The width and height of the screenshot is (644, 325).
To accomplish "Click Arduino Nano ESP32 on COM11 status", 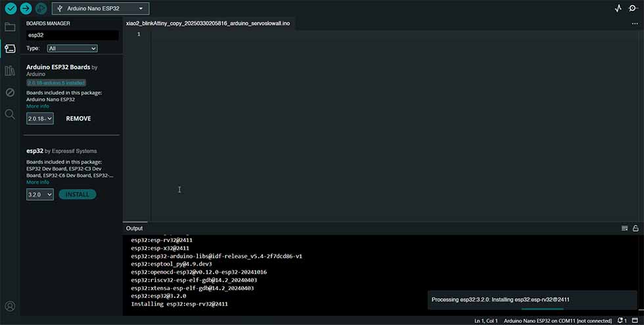I will coord(558,320).
